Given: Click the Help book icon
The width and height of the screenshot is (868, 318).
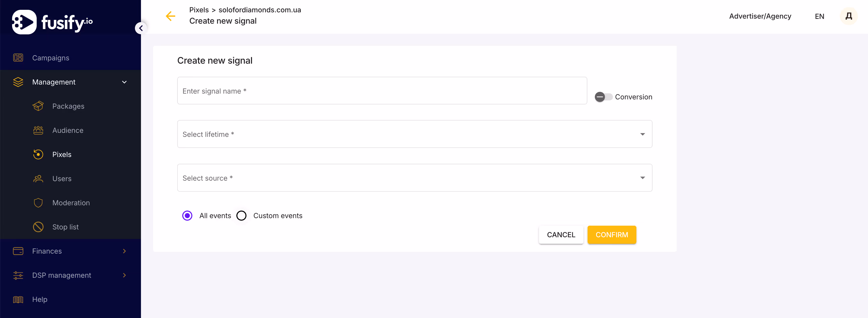Looking at the screenshot, I should 18,299.
